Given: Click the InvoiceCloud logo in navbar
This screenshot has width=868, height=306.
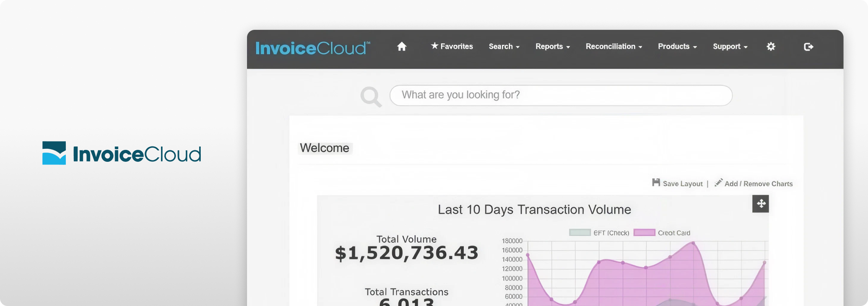Looking at the screenshot, I should [x=313, y=48].
